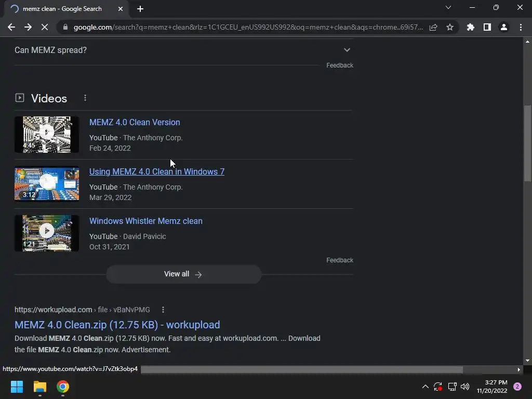Click Feedback below the questions
Screen dimensions: 532x399
[340, 65]
